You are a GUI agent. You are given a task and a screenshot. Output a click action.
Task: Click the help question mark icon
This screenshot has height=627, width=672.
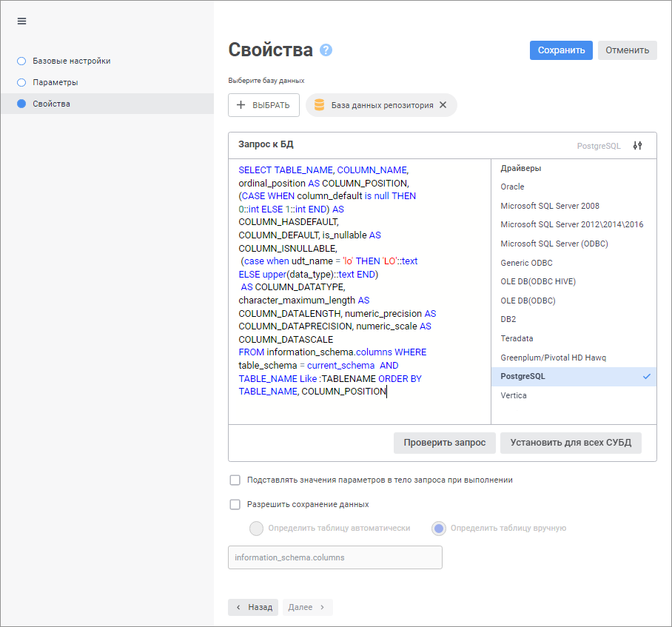pyautogui.click(x=326, y=50)
